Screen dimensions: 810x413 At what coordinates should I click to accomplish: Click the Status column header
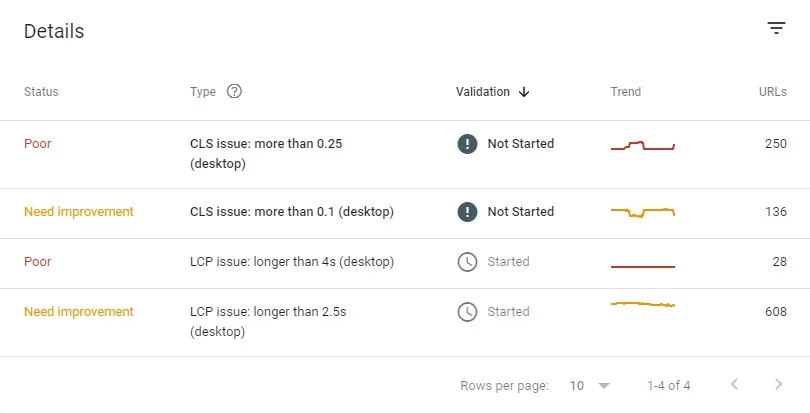tap(41, 92)
